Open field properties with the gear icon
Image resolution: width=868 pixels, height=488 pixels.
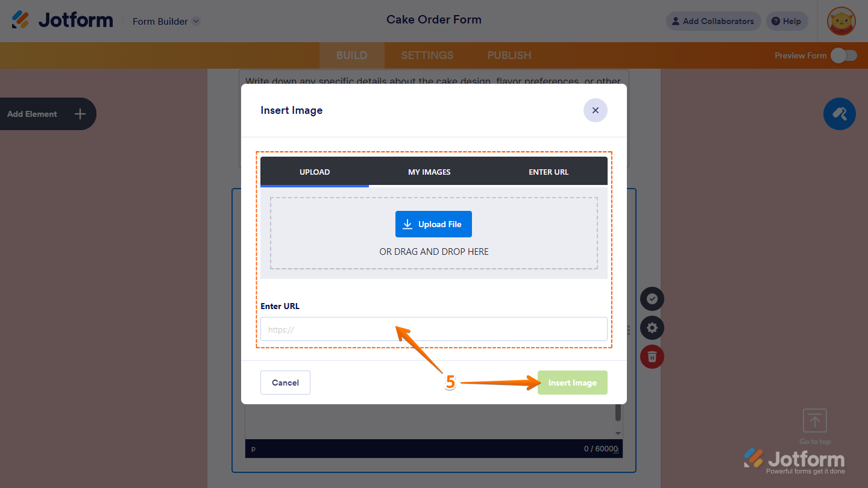(652, 328)
